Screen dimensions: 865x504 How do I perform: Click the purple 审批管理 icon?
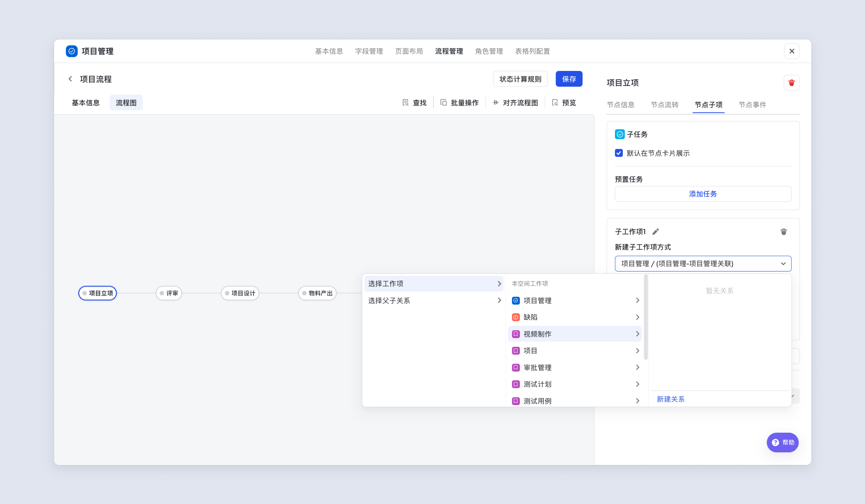coord(516,367)
